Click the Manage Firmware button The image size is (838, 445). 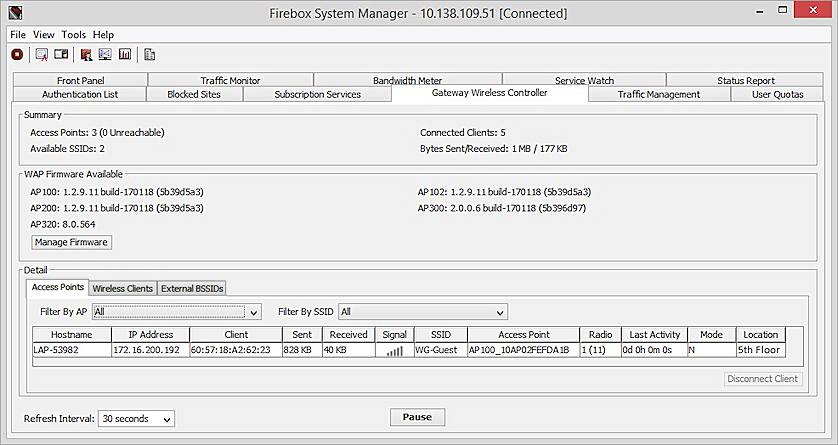[71, 242]
